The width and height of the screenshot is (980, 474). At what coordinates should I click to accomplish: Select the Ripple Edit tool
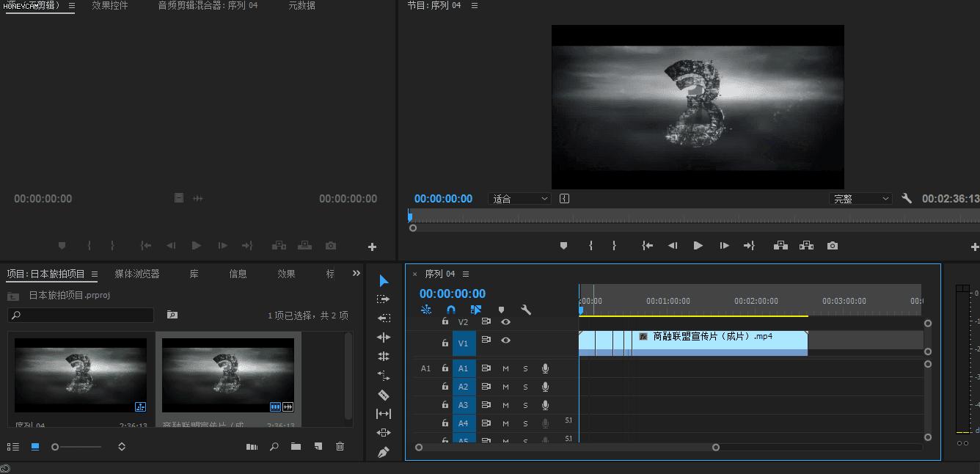(x=384, y=338)
